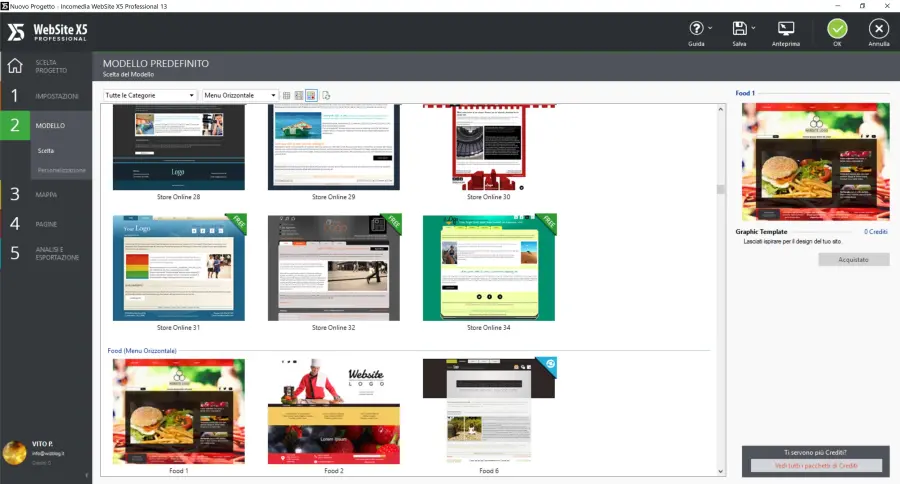Viewport: 900px width, 484px height.
Task: Open the Tutte le Categorie dropdown
Action: (150, 95)
